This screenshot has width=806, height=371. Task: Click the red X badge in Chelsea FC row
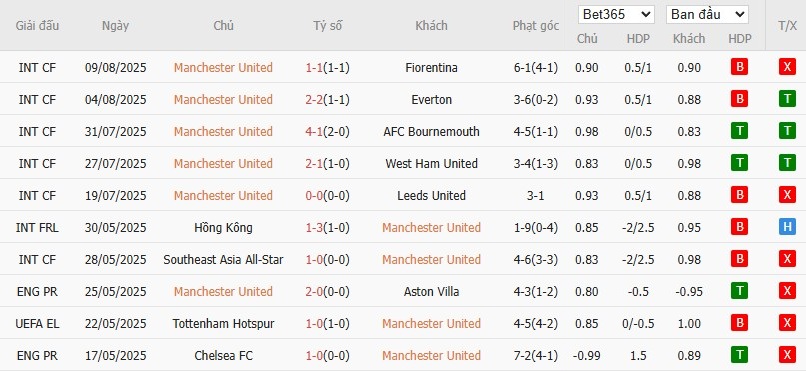pos(787,355)
